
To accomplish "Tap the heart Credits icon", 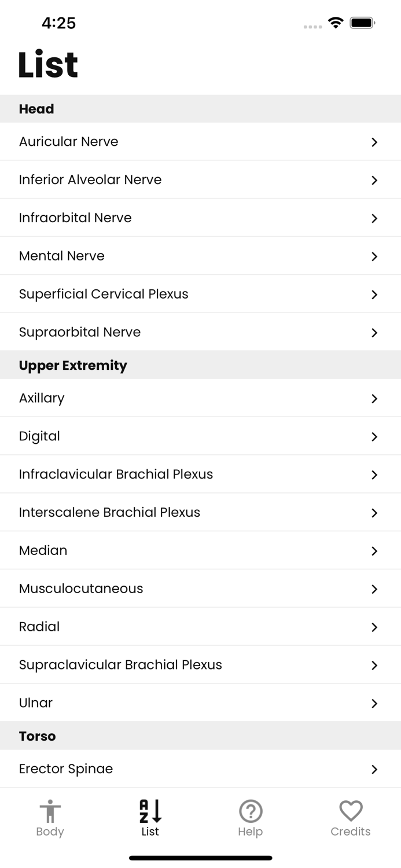I will [351, 812].
